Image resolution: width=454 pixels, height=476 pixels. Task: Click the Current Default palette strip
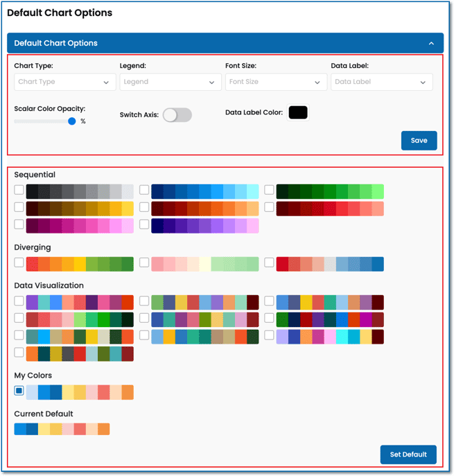[62, 430]
